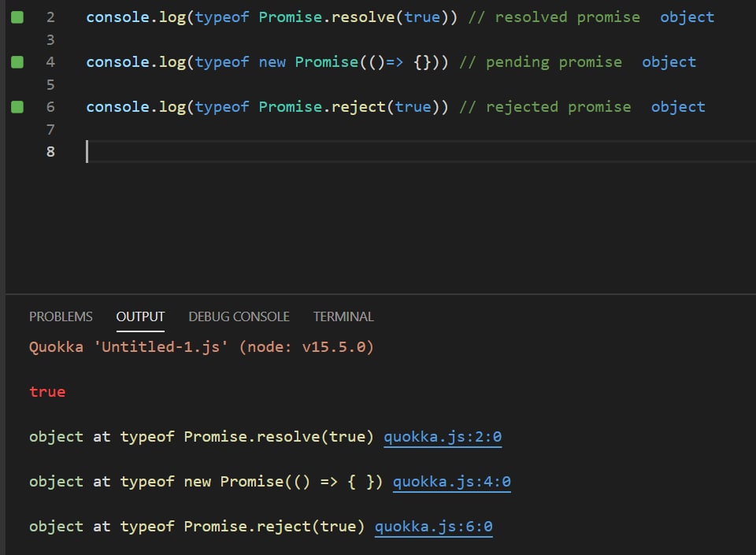Select the OUTPUT panel tab
The width and height of the screenshot is (756, 555).
(140, 316)
